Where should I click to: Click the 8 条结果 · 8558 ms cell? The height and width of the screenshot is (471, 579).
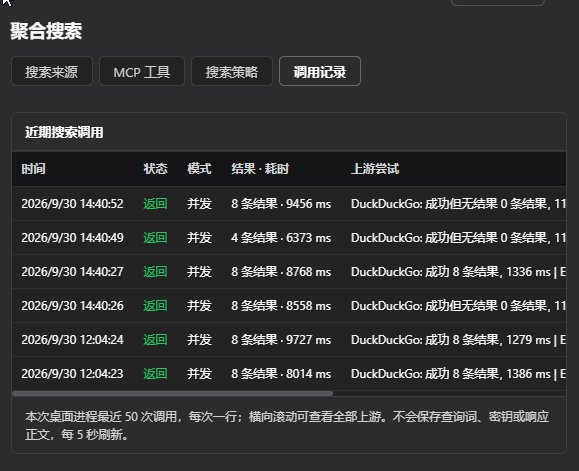coord(281,306)
